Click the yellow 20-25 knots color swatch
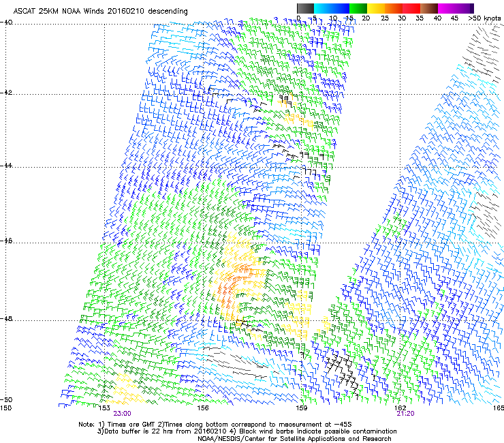The height and width of the screenshot is (443, 504). (x=376, y=8)
